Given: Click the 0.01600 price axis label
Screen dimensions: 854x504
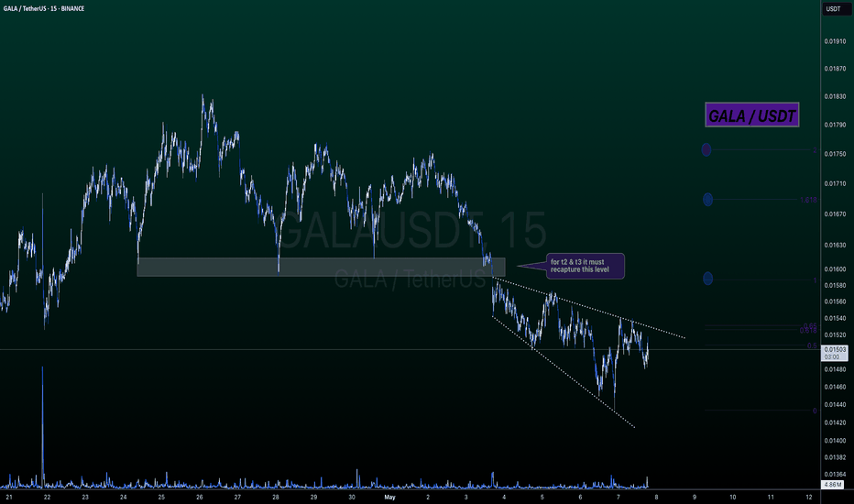Looking at the screenshot, I should 835,269.
